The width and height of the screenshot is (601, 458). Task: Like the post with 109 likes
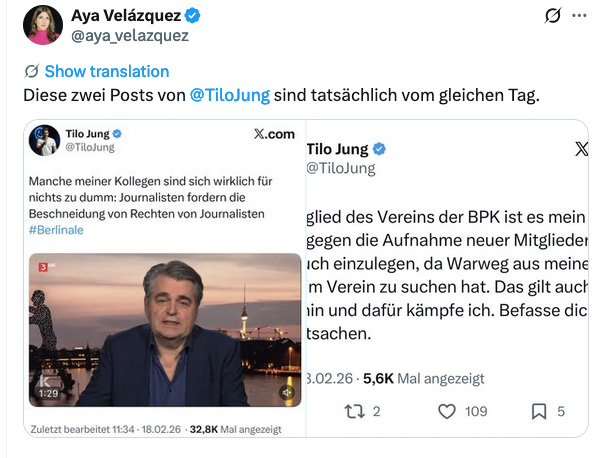447,411
